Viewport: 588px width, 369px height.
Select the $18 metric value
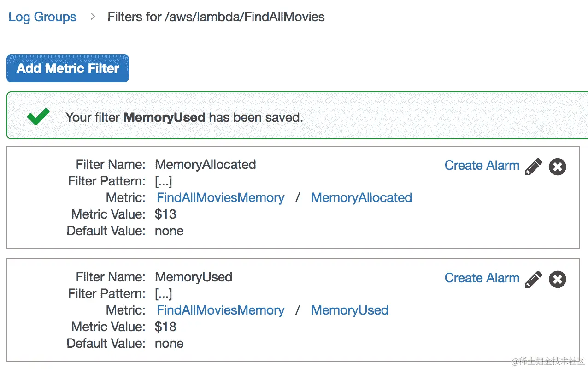(165, 327)
